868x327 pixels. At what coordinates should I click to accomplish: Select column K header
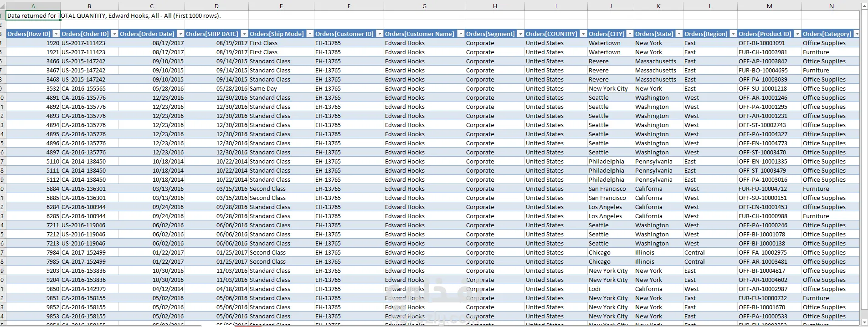coord(658,6)
